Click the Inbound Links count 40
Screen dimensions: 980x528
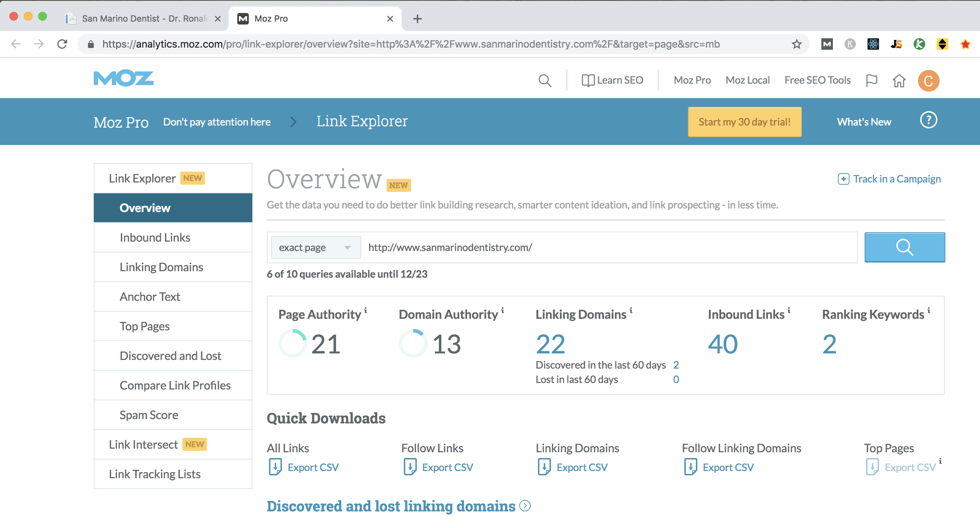point(723,344)
